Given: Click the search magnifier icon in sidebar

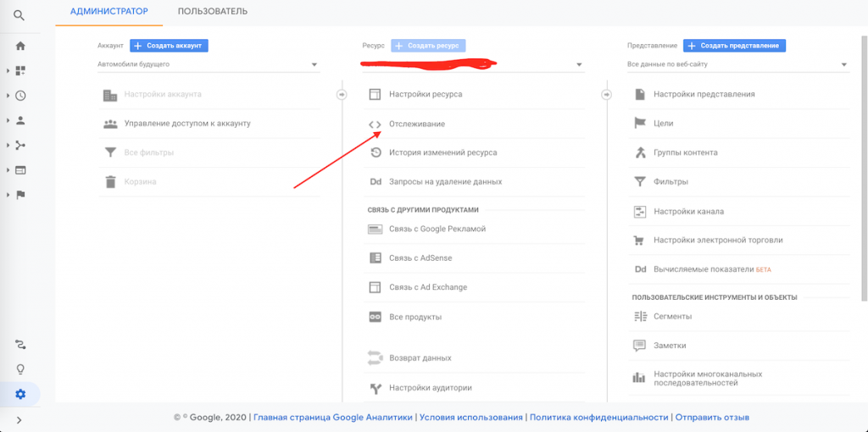Looking at the screenshot, I should coord(19,15).
